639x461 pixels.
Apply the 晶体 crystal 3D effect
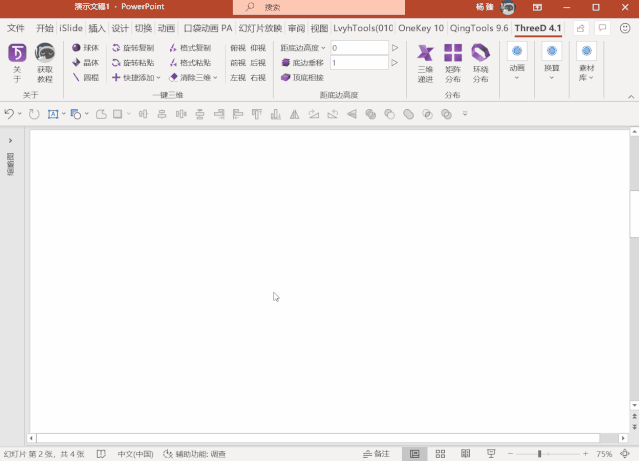coord(86,62)
